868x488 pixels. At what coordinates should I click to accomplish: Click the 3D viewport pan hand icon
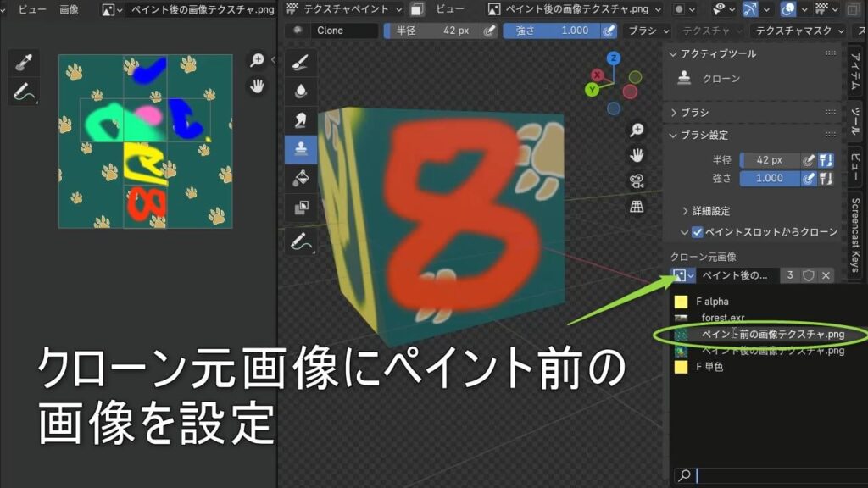[x=637, y=155]
